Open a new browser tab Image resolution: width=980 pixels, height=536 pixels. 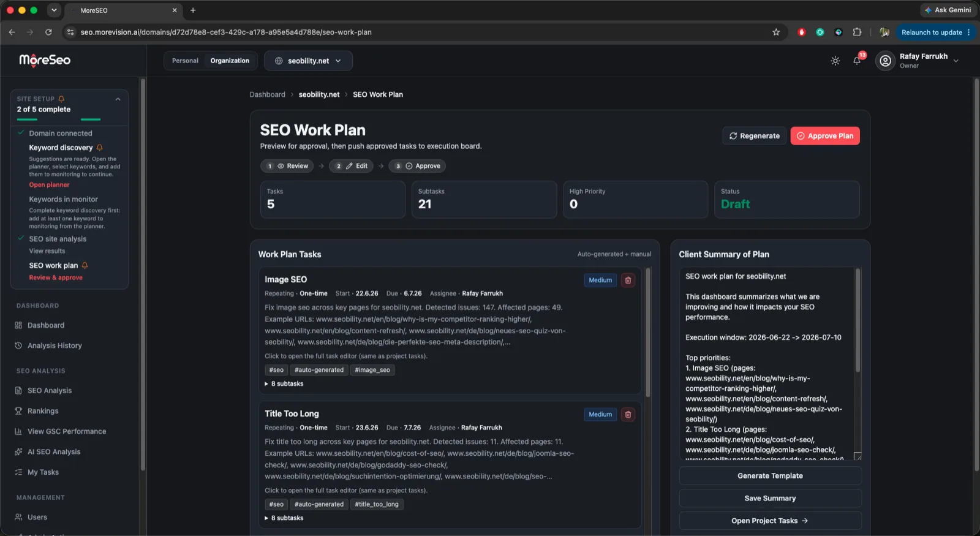pyautogui.click(x=193, y=10)
